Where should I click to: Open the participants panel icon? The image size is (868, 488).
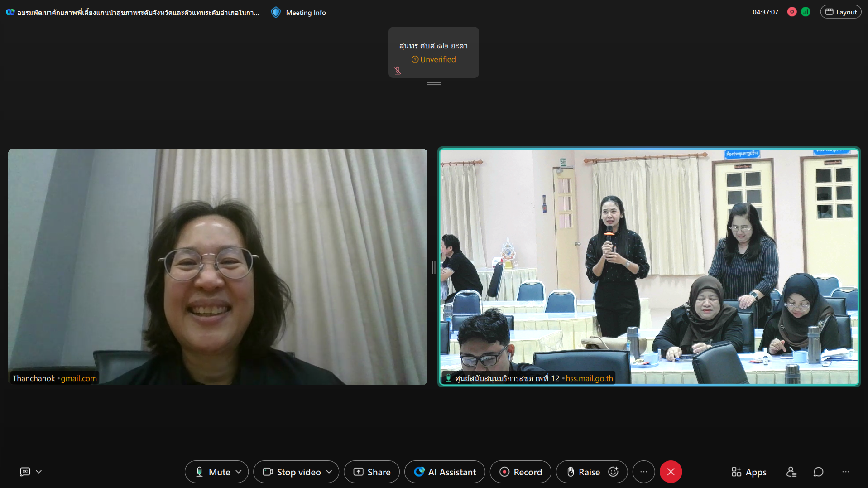pos(791,472)
